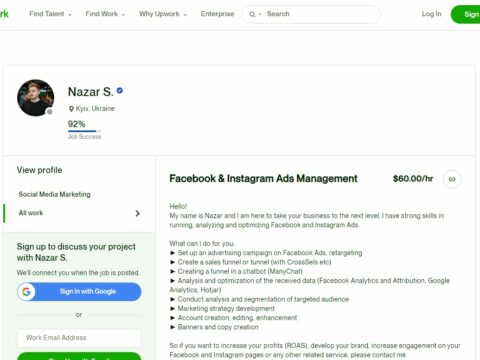This screenshot has height=360, width=480.
Task: Expand the Find Work dropdown menu
Action: (x=105, y=14)
